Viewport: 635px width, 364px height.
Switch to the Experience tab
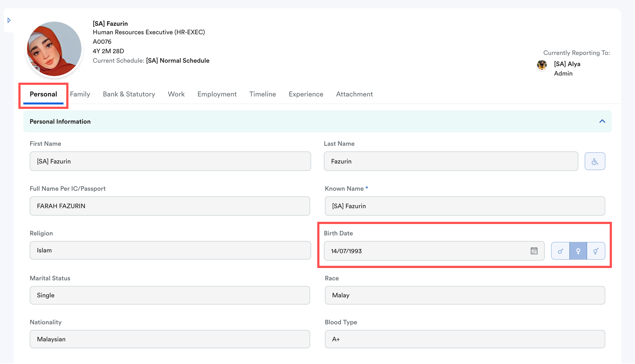tap(306, 94)
